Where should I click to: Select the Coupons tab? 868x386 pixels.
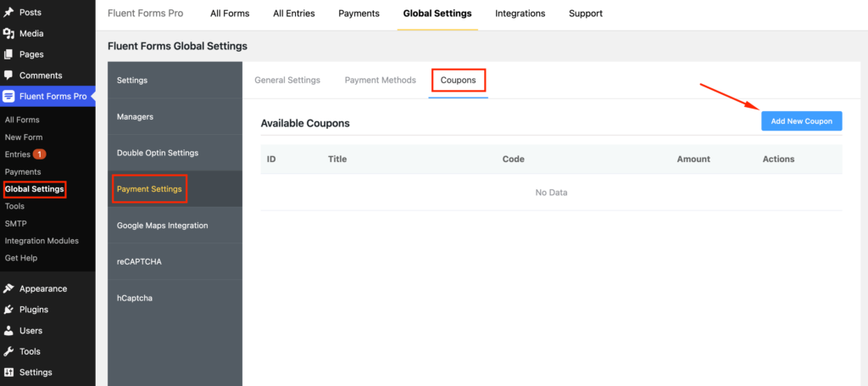pos(459,81)
